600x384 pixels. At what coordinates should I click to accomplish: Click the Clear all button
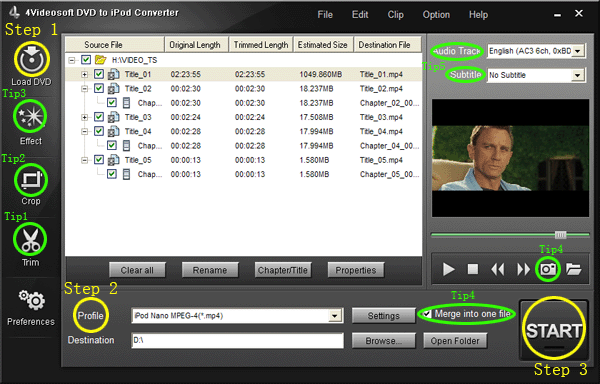pos(137,270)
